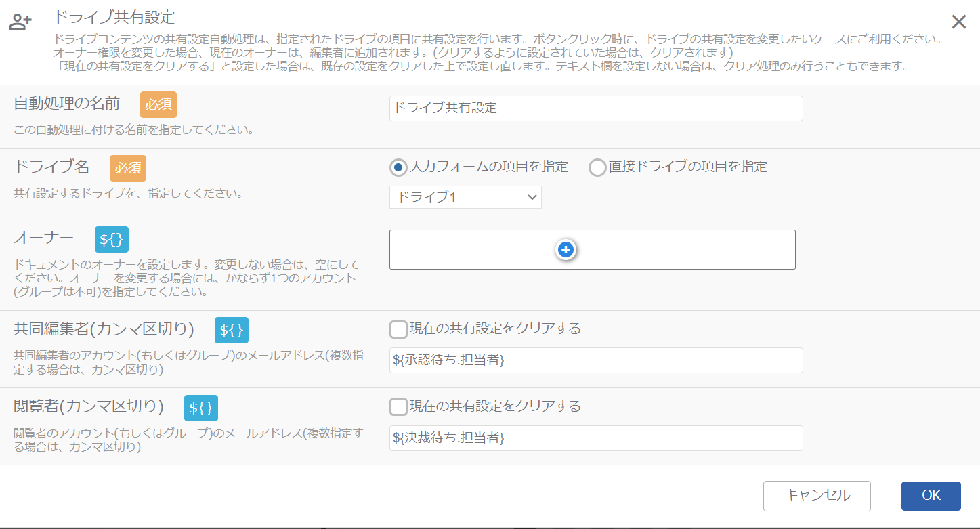
Task: Select 直接ドライブの項目を指定 radio button
Action: (x=597, y=167)
